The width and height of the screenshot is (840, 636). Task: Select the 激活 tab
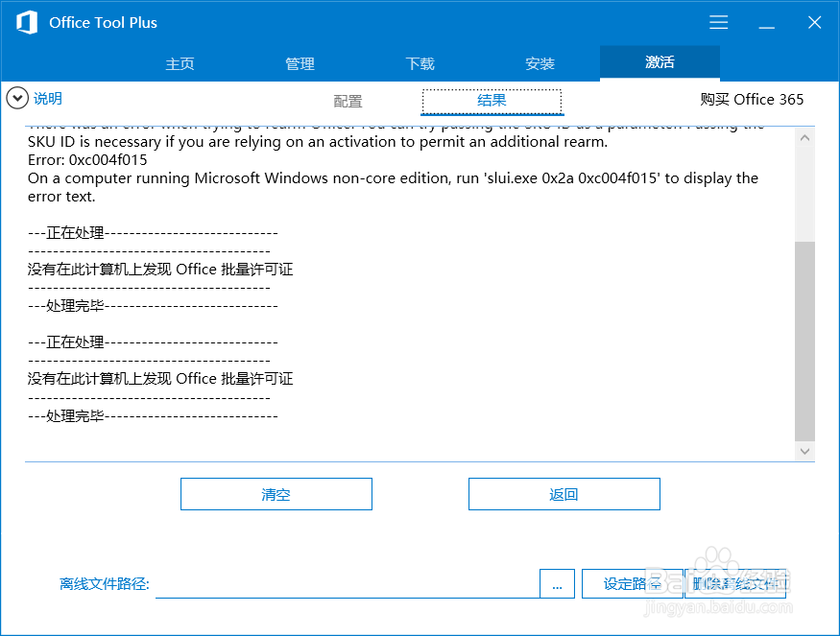[660, 62]
